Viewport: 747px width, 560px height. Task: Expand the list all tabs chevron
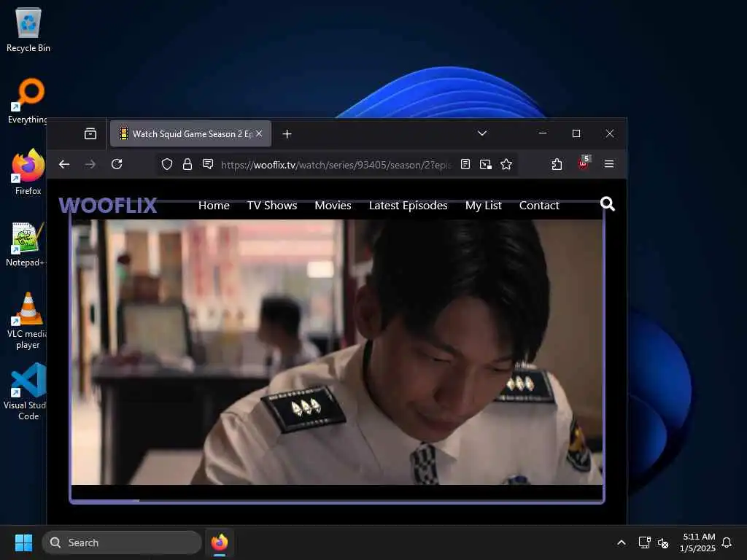point(482,133)
